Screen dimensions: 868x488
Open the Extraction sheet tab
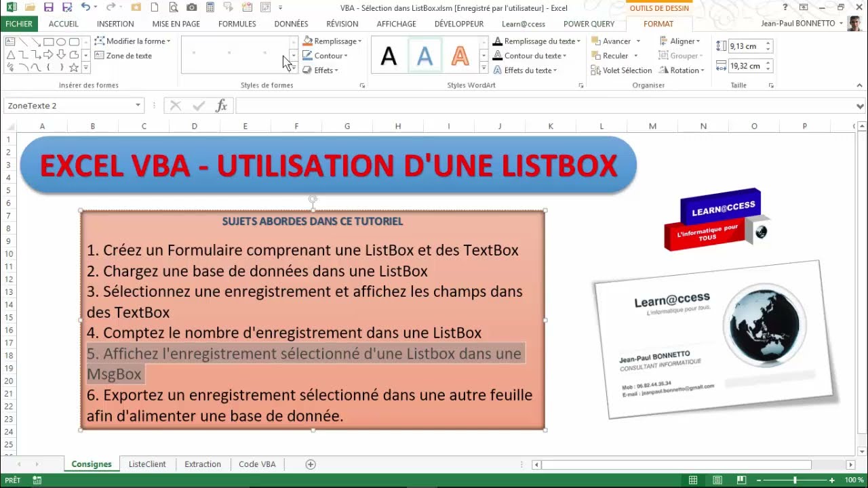pyautogui.click(x=203, y=464)
